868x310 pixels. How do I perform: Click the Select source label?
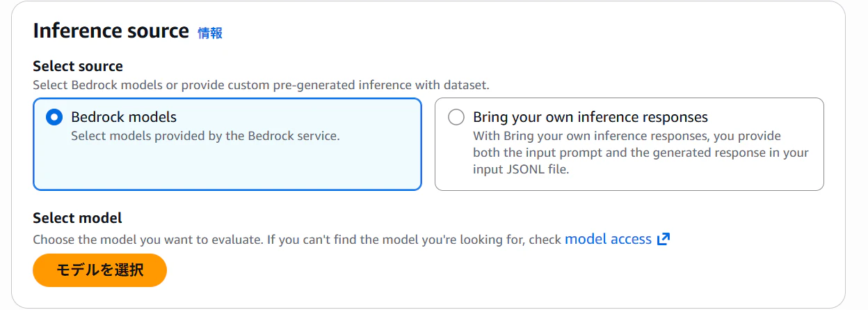78,66
